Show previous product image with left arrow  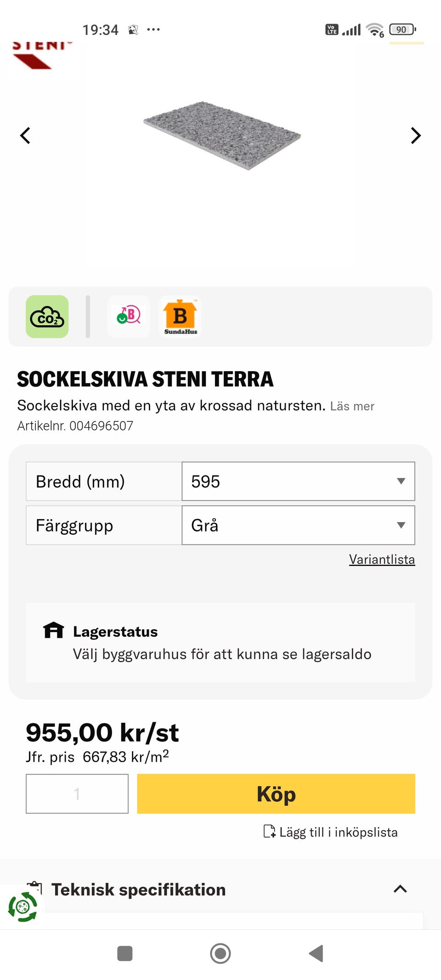click(x=25, y=136)
